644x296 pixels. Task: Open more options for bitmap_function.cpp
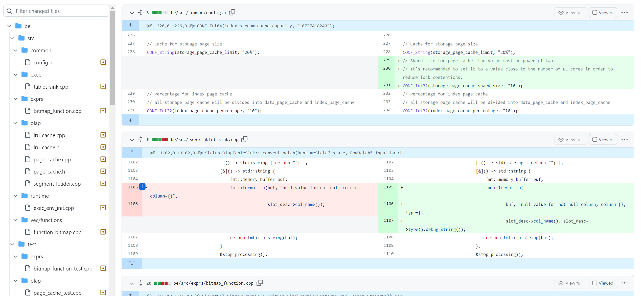point(624,283)
